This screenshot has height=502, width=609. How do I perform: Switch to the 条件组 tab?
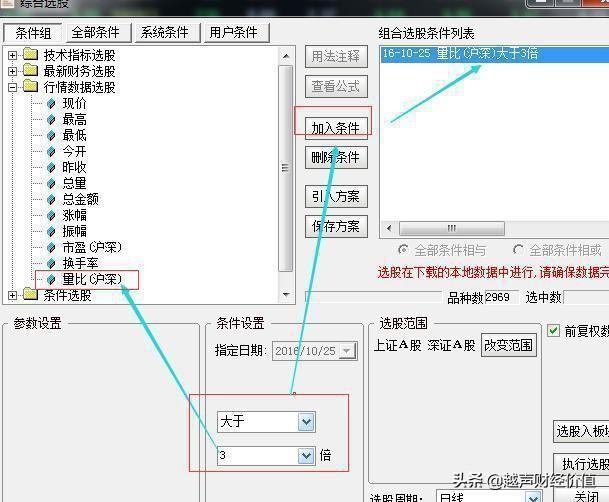click(33, 33)
